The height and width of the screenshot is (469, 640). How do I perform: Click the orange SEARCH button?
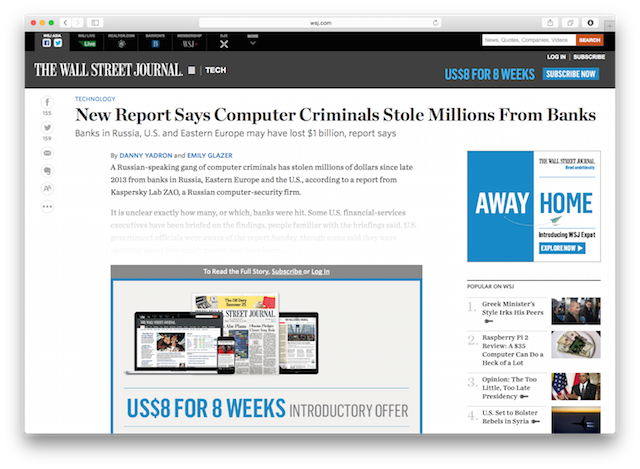pyautogui.click(x=589, y=40)
